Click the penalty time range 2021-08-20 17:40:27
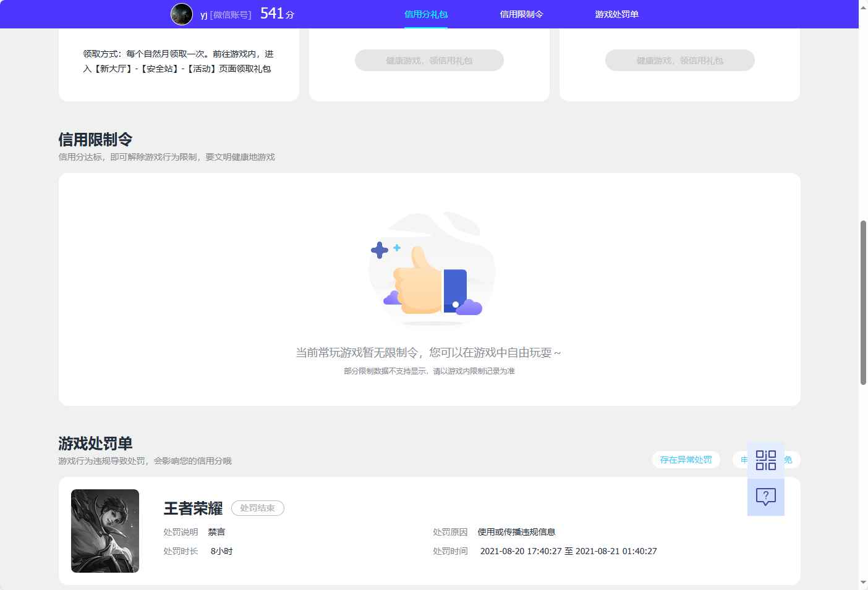The height and width of the screenshot is (590, 868). coord(568,551)
